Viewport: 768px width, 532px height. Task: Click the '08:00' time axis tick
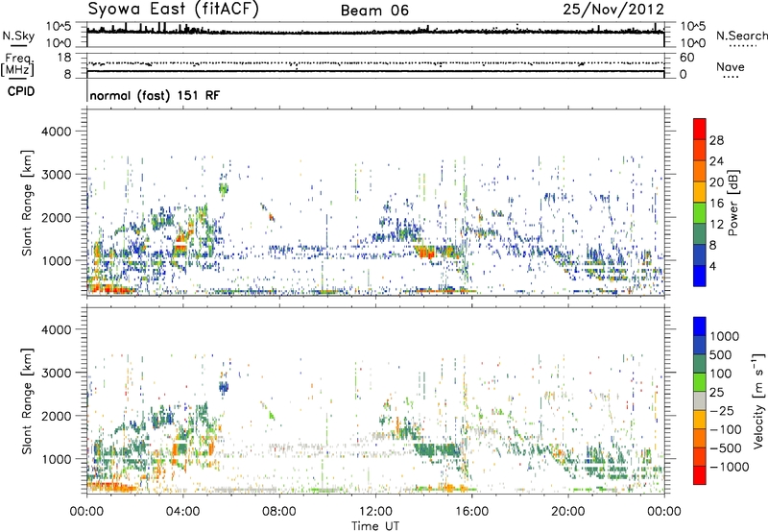point(279,512)
